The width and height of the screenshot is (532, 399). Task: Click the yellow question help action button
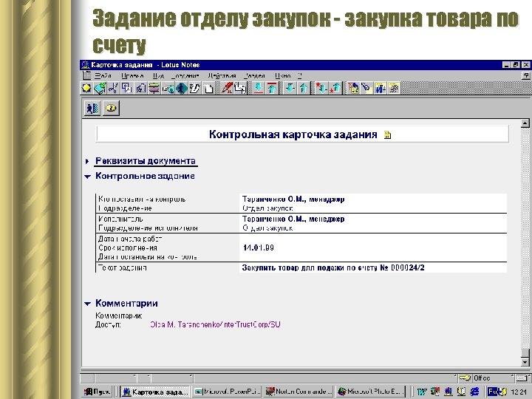[112, 108]
